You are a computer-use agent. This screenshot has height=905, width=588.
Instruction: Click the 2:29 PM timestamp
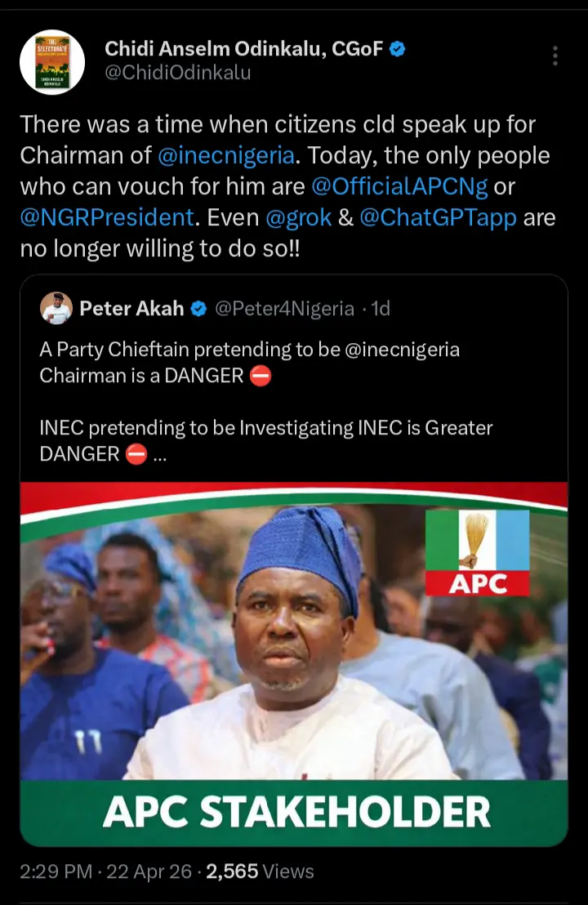click(56, 872)
